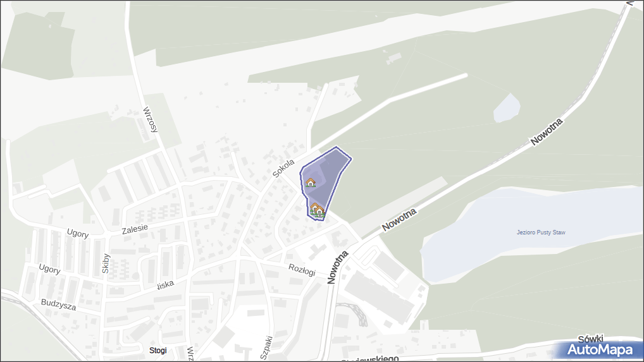This screenshot has height=362, width=644.
Task: Click the Nowotna label nearest the map's right edge
Action: coord(546,131)
